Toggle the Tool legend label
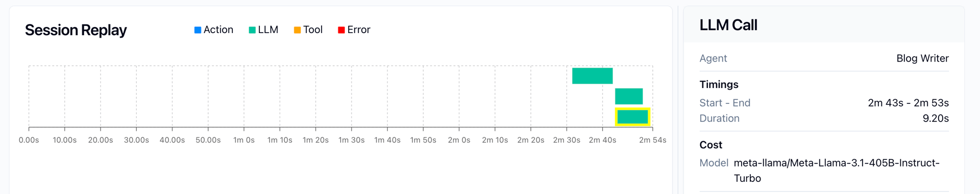 click(313, 30)
